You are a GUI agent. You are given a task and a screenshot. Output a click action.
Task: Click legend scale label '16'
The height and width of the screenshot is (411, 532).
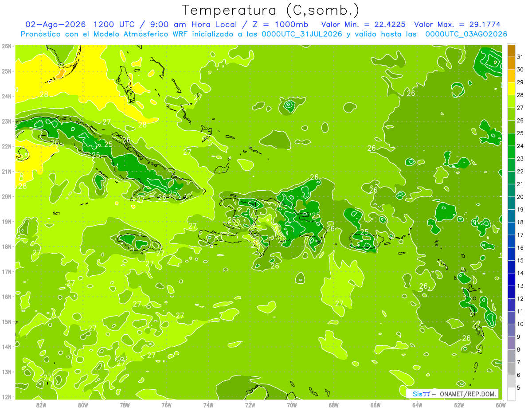pos(520,248)
